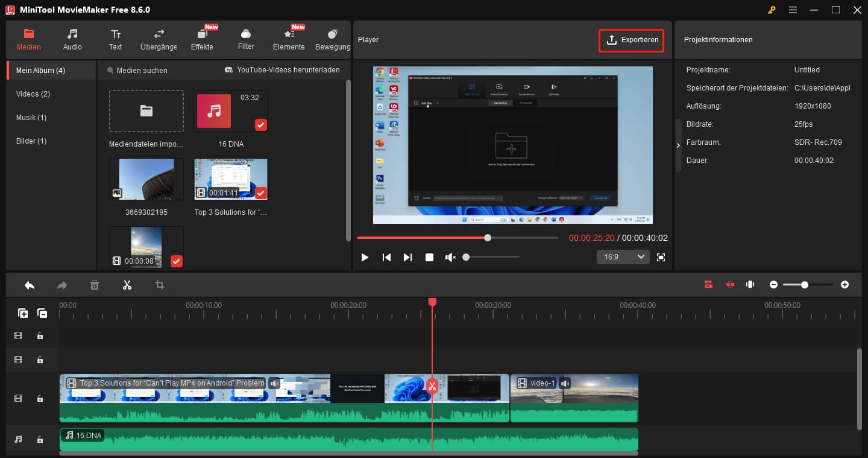The image size is (868, 458).
Task: Select the Split (scissors) tool
Action: (127, 284)
